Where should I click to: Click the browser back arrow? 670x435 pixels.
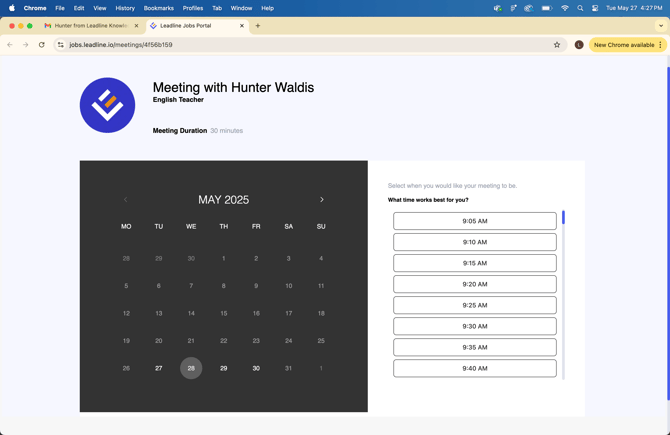pyautogui.click(x=10, y=45)
